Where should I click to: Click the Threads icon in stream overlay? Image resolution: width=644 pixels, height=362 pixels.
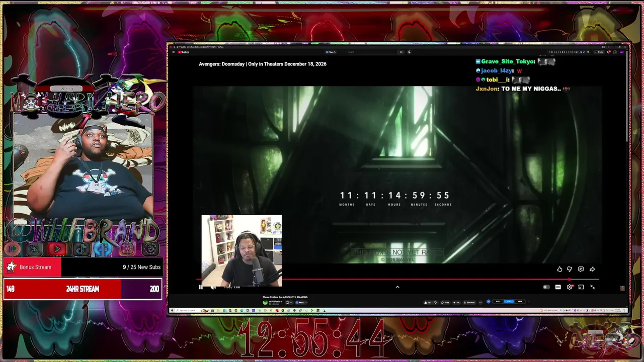point(150,248)
